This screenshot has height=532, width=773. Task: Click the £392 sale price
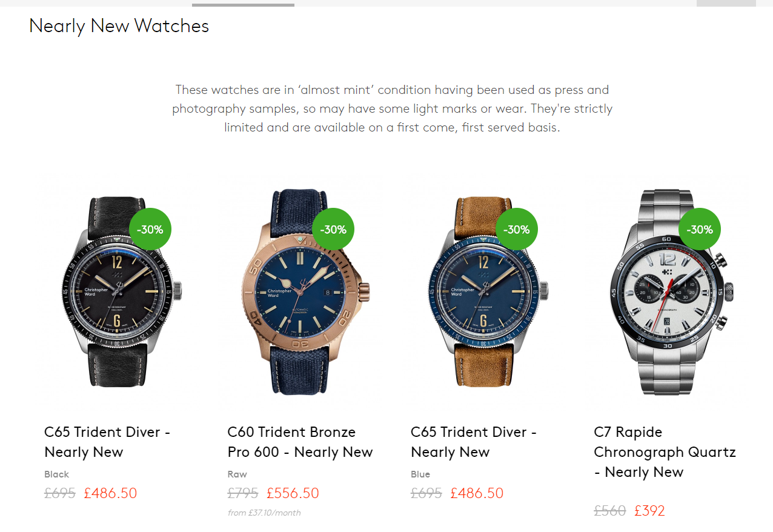point(649,511)
